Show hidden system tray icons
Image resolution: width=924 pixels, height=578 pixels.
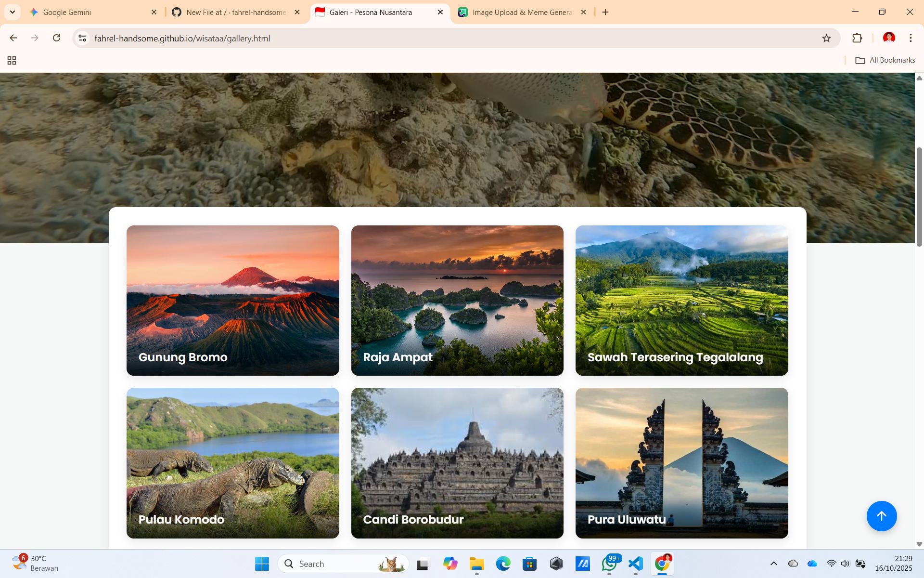[773, 564]
